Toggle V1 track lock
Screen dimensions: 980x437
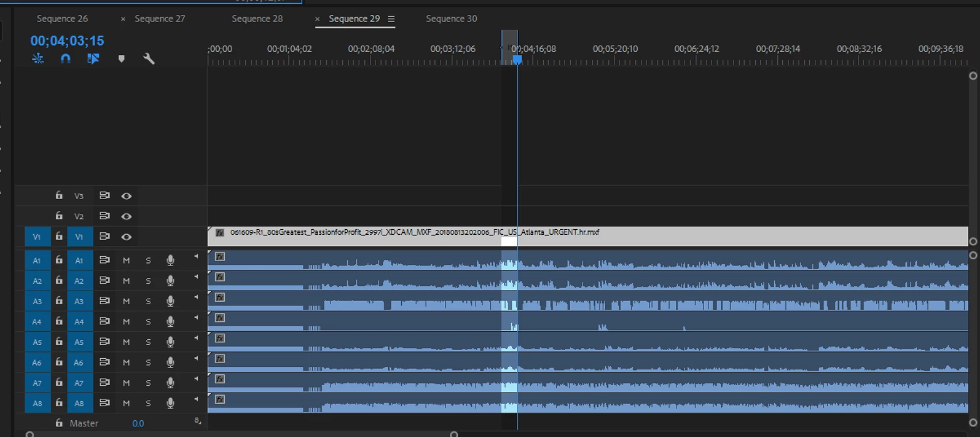tap(59, 237)
